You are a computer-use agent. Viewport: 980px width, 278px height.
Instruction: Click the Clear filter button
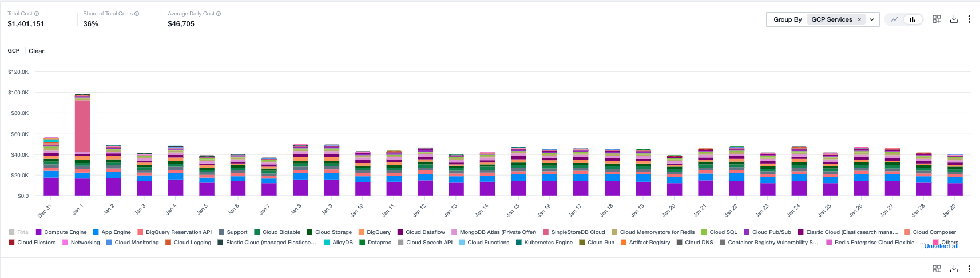(37, 51)
